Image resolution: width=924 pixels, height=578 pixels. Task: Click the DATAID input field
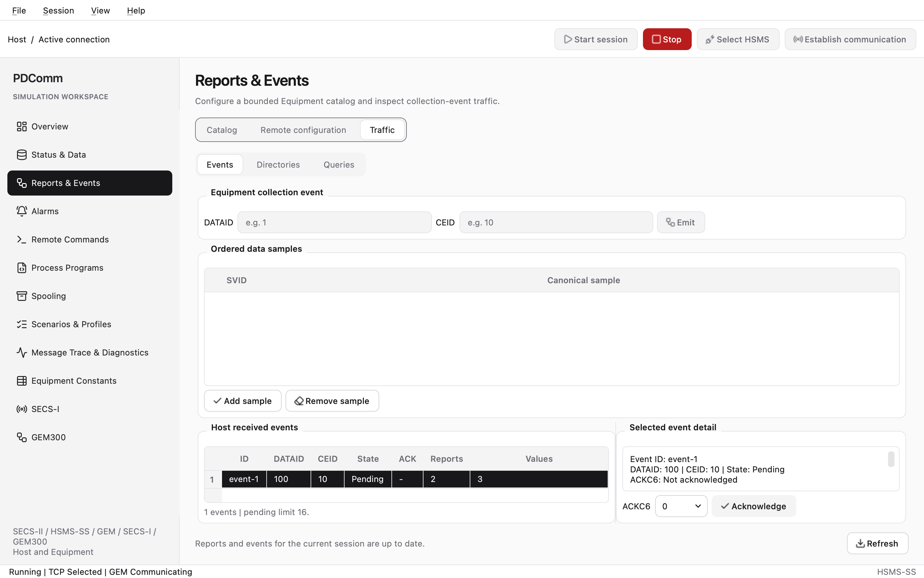tap(335, 223)
